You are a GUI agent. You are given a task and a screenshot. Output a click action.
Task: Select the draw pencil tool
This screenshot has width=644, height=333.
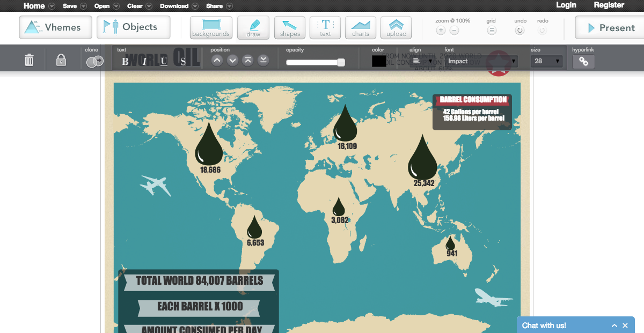pyautogui.click(x=253, y=27)
